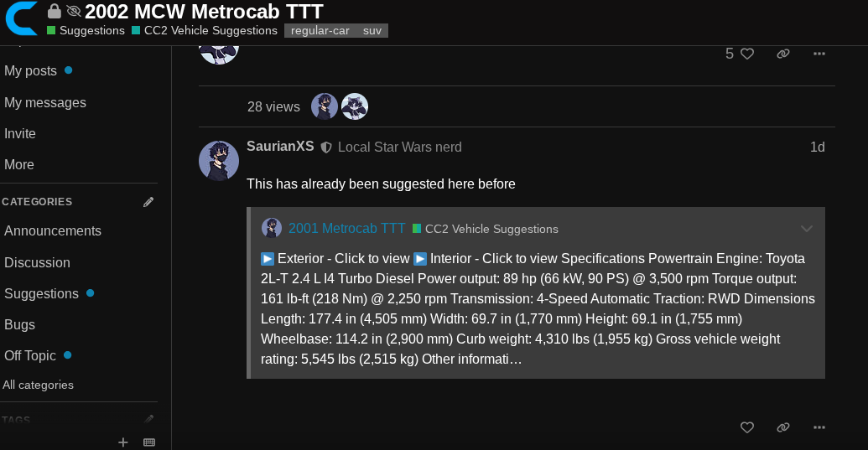Click the green Suggestions category badge in header
Image resolution: width=868 pixels, height=450 pixels.
(x=86, y=31)
